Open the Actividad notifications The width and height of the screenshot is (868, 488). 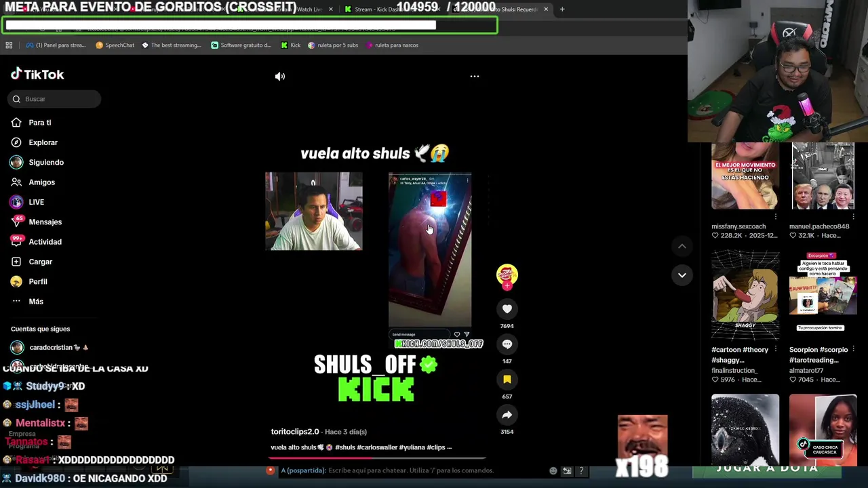point(45,242)
